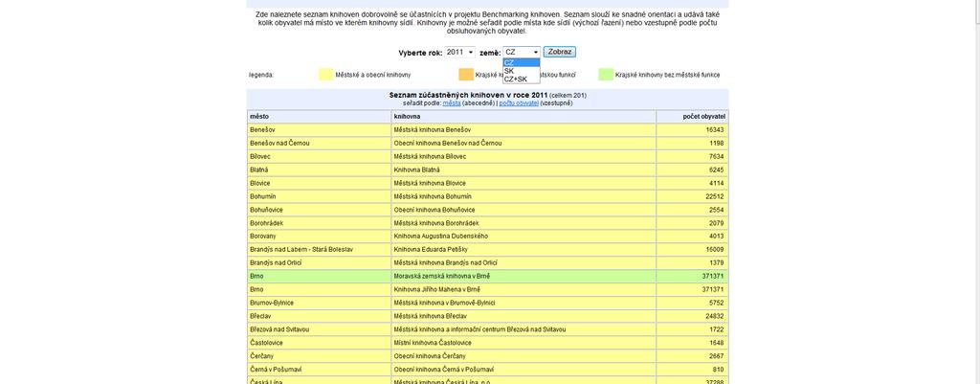Select Knihovna Blatná cell
This screenshot has height=384, width=980.
pos(523,169)
